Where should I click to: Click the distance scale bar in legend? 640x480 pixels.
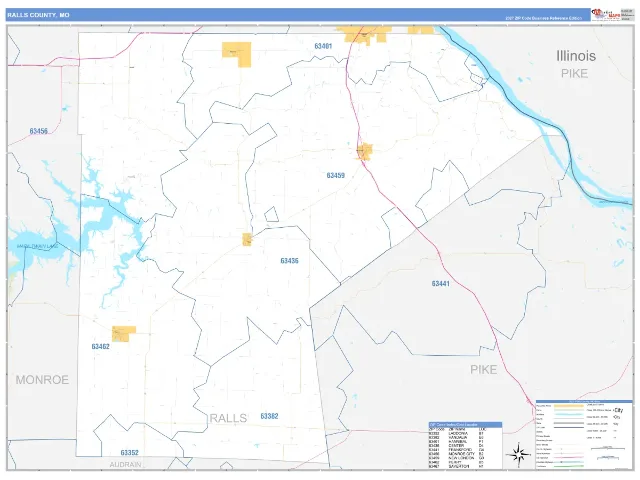[608, 449]
